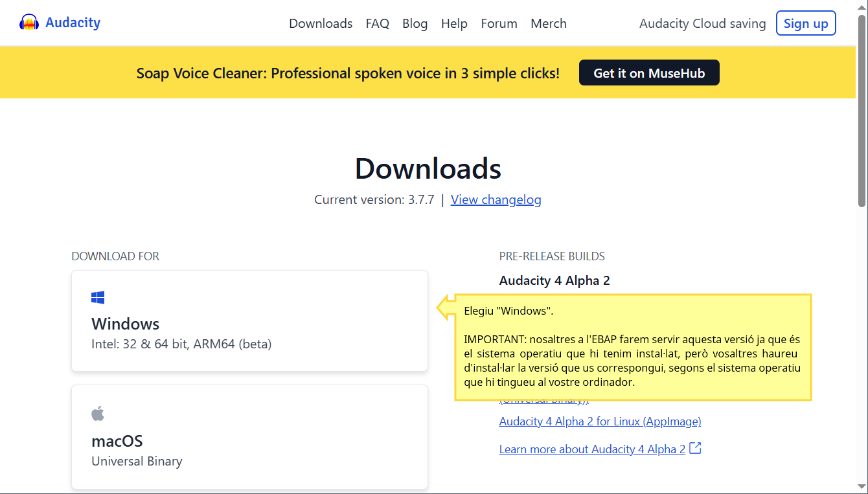868x494 pixels.
Task: Open the Blog nav link
Action: [415, 23]
